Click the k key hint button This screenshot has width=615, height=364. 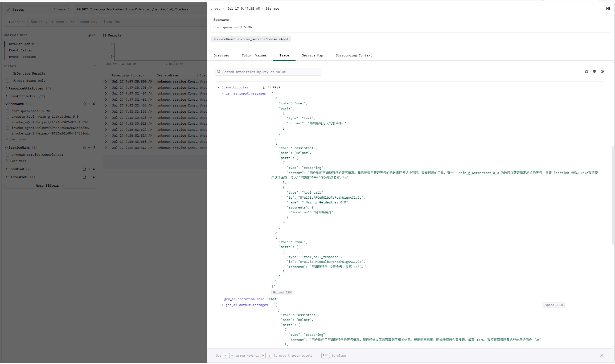[x=263, y=355]
